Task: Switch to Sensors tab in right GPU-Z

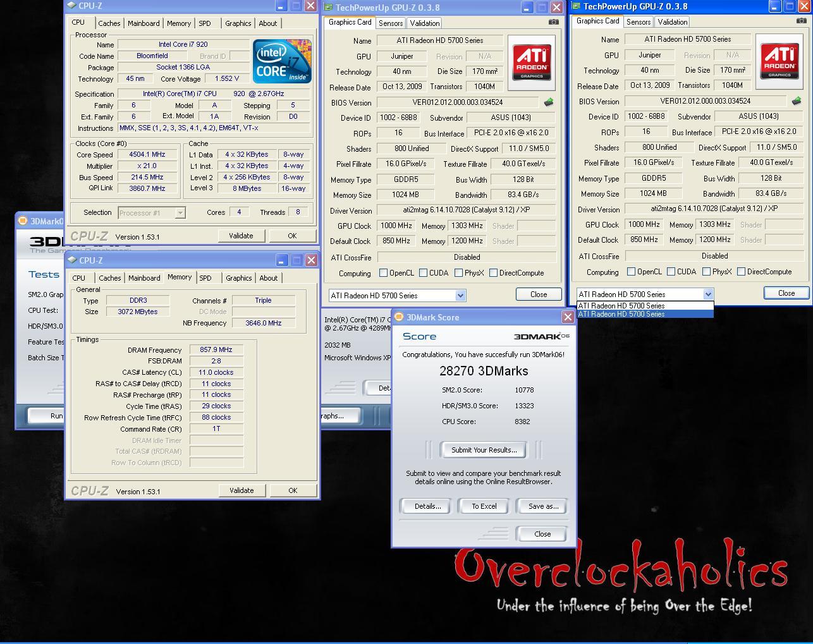Action: [x=639, y=21]
